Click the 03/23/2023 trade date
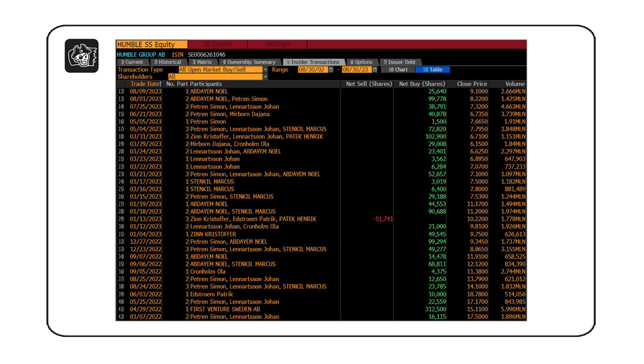This screenshot has height=364, width=644. tap(145, 159)
